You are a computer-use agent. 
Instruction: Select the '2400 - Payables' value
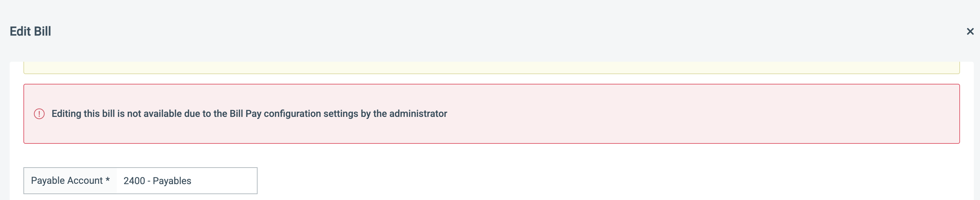[157, 181]
